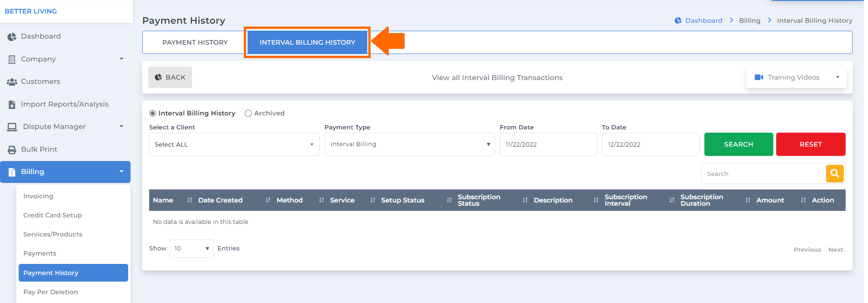Open Payments submenu item
The height and width of the screenshot is (303, 868).
(x=40, y=254)
